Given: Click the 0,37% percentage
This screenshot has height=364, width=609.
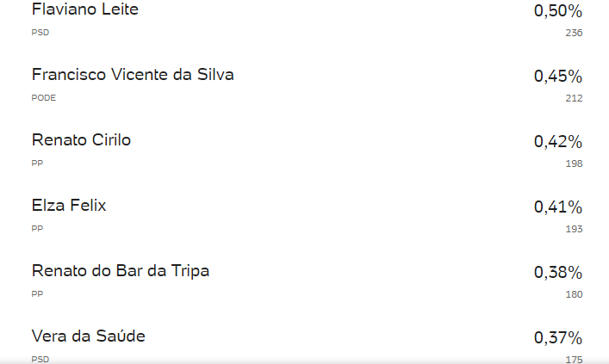Looking at the screenshot, I should coord(558,337).
